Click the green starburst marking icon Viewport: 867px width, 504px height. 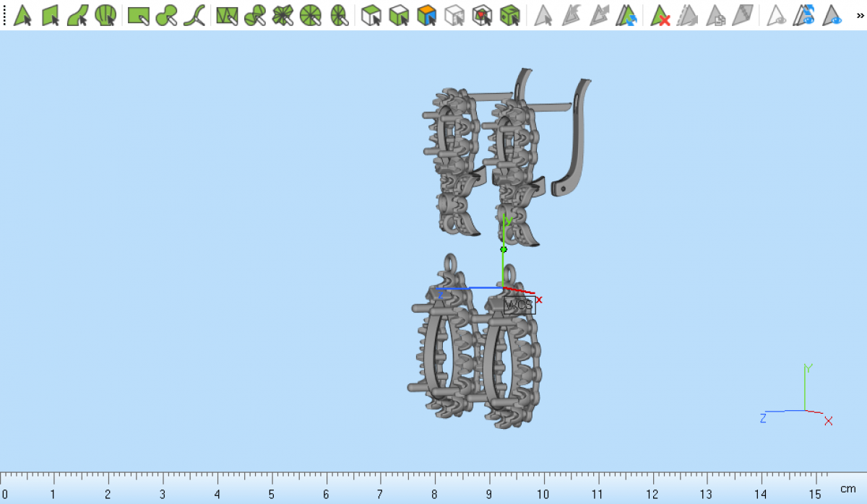coord(282,15)
